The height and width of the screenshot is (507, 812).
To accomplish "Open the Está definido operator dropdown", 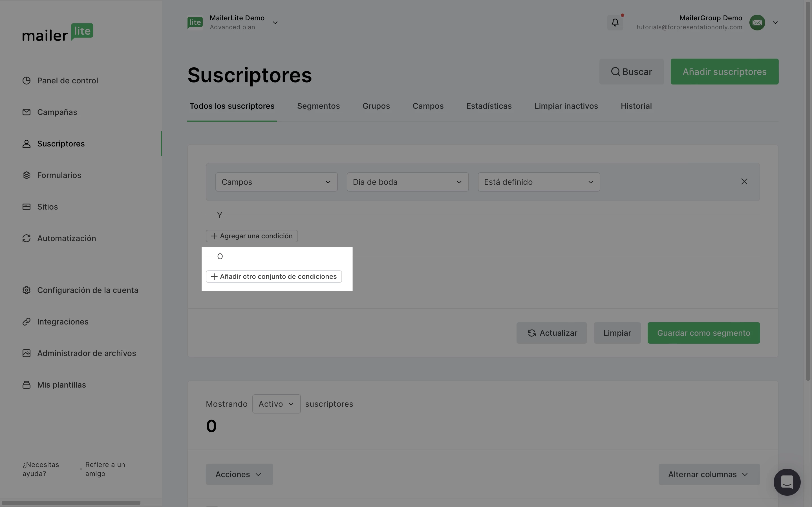I will [x=539, y=182].
